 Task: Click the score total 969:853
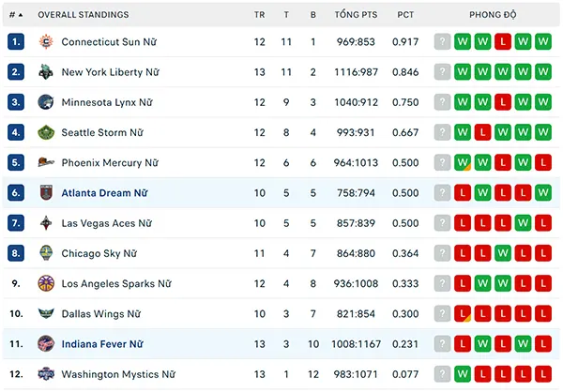click(356, 41)
